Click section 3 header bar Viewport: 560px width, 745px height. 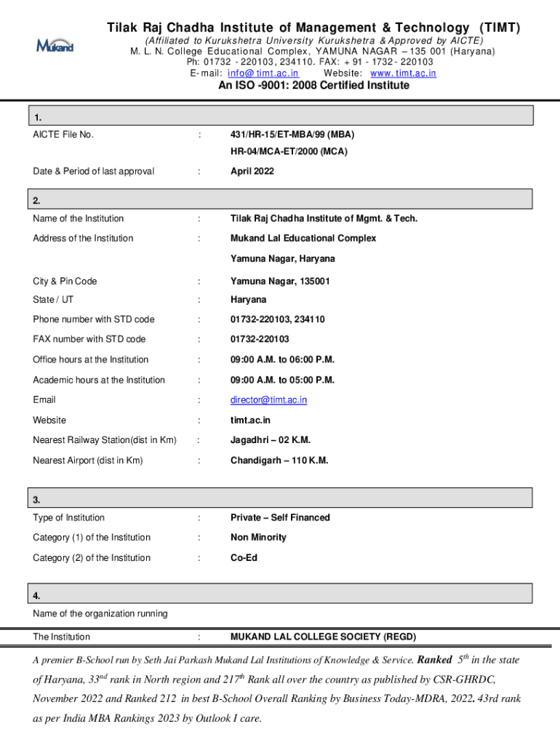[281, 498]
